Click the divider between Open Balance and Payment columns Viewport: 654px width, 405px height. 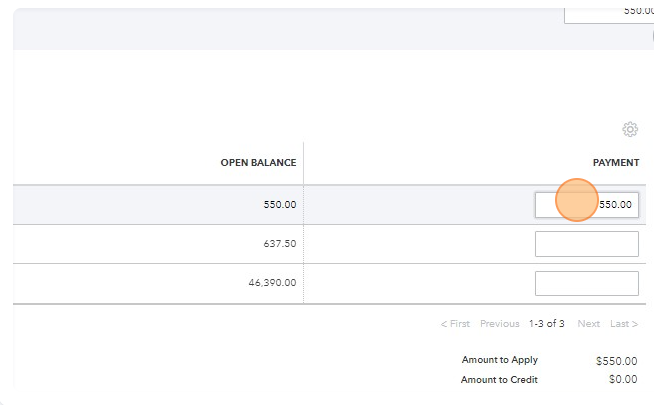pyautogui.click(x=303, y=163)
